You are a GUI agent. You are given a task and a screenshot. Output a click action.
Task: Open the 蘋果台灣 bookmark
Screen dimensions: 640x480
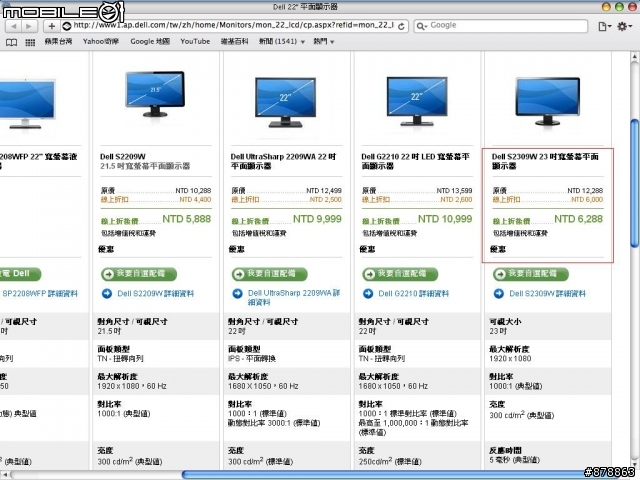click(x=58, y=41)
